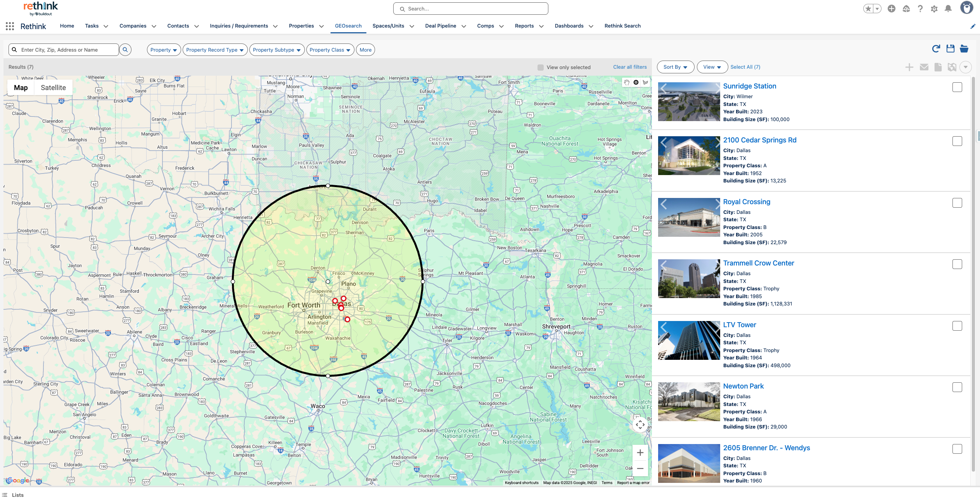The image size is (980, 498).
Task: Check the View only selected checkbox
Action: [x=541, y=68]
